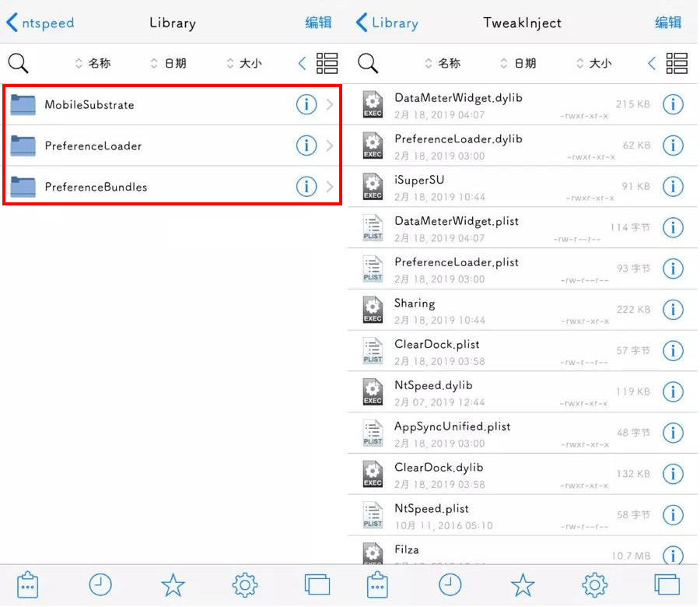Open favorites star in left bottom toolbar
The height and width of the screenshot is (607, 700).
173,584
